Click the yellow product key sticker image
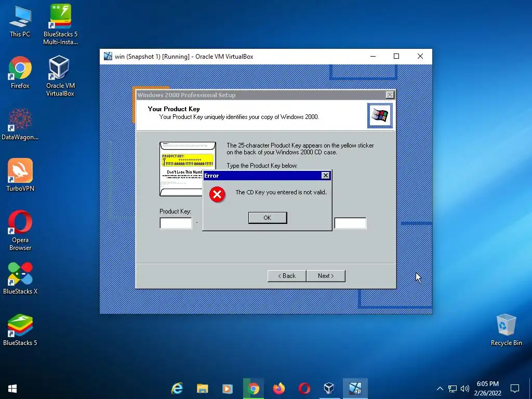 point(188,160)
